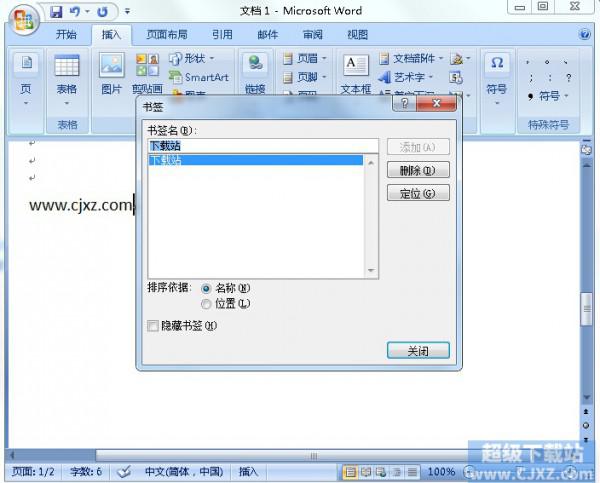Click the document vertical scrollbar thumb
The height and width of the screenshot is (483, 600).
[x=586, y=309]
